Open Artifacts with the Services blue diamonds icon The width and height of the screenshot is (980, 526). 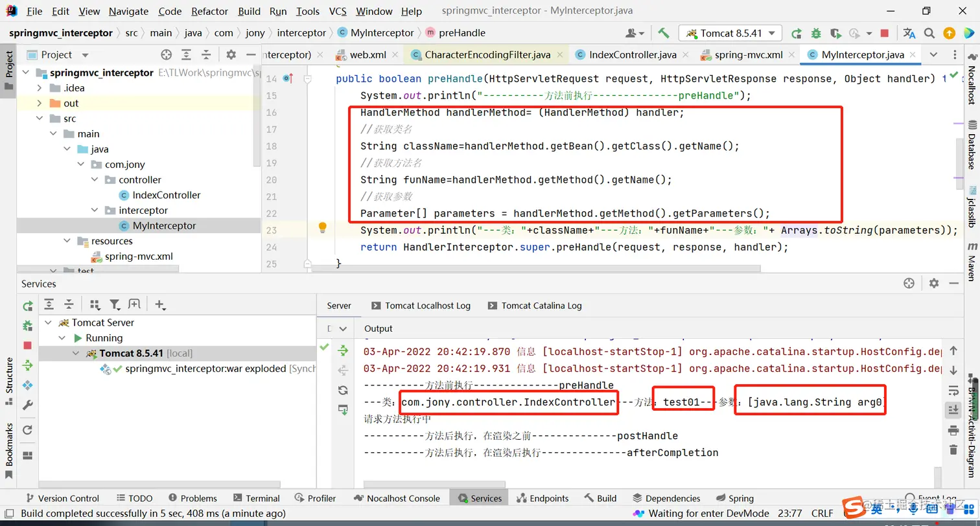tap(27, 385)
